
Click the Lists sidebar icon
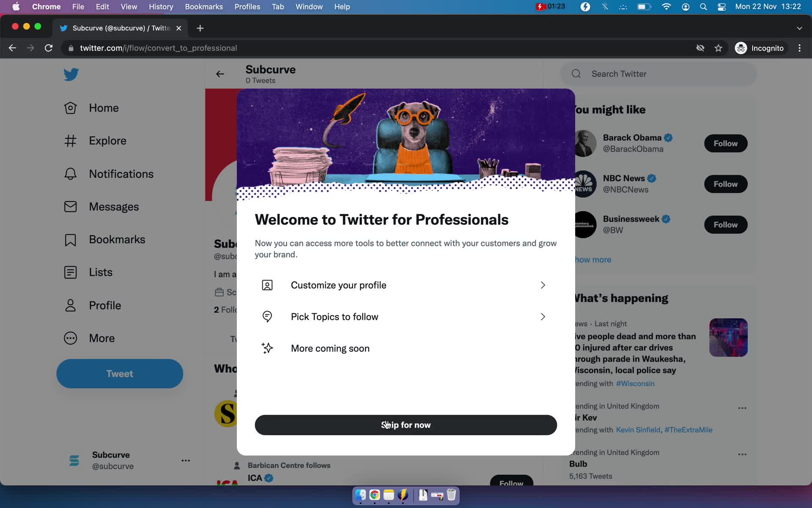click(x=70, y=272)
